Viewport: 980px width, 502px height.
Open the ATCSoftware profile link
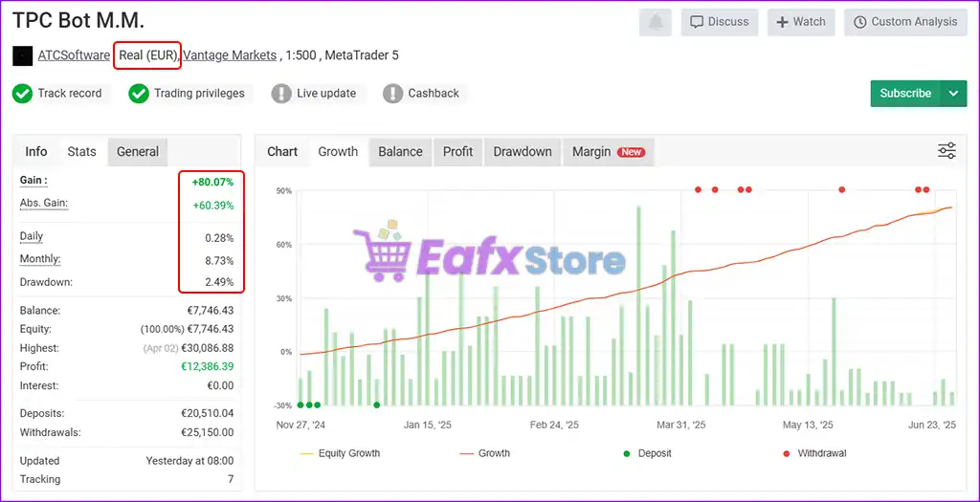[74, 55]
